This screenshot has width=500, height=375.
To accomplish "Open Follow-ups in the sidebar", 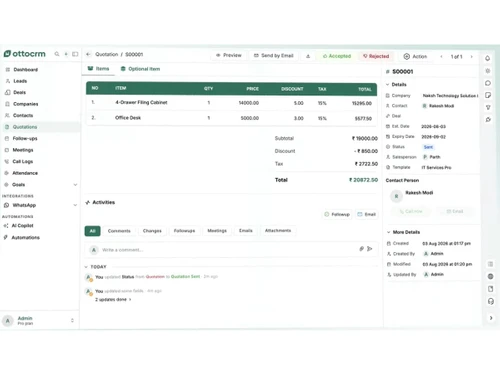I will (25, 138).
